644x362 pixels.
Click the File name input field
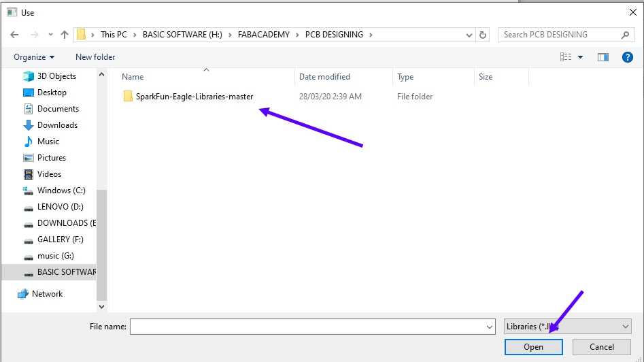tap(307, 327)
